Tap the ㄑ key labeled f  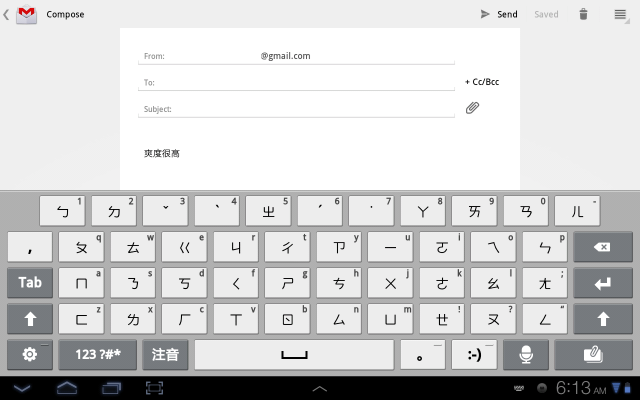[236, 283]
